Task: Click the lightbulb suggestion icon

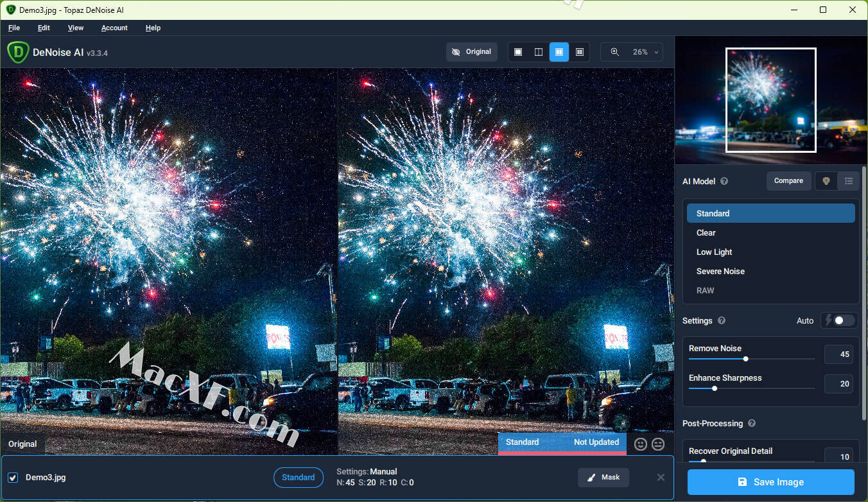Action: point(826,182)
